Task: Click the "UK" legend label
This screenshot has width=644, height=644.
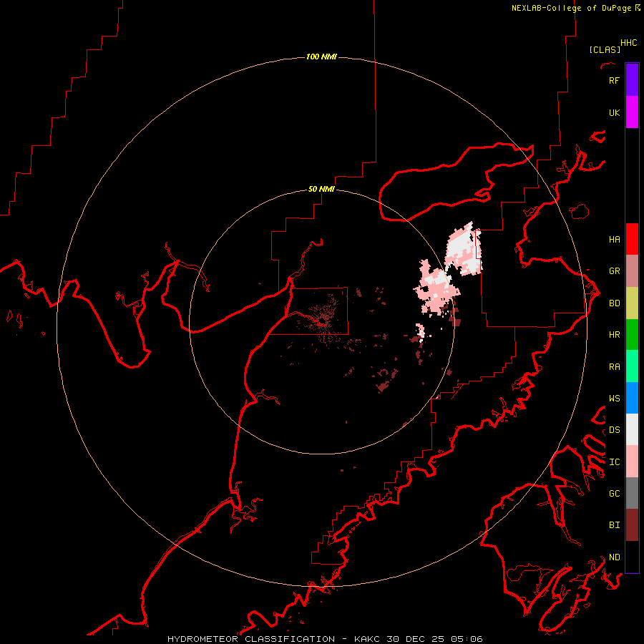Action: pos(615,113)
